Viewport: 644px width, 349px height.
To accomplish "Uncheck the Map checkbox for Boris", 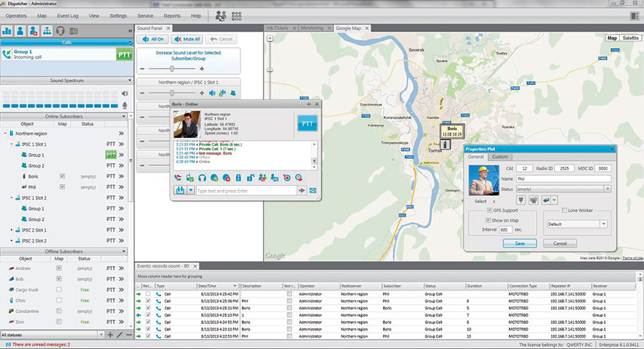I will coord(62,176).
